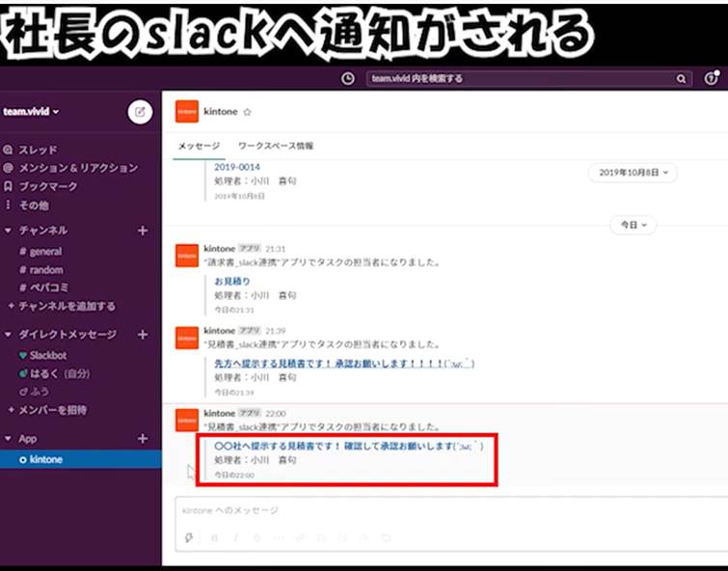Star the kintone conversation
The width and height of the screenshot is (728, 571).
point(248,112)
